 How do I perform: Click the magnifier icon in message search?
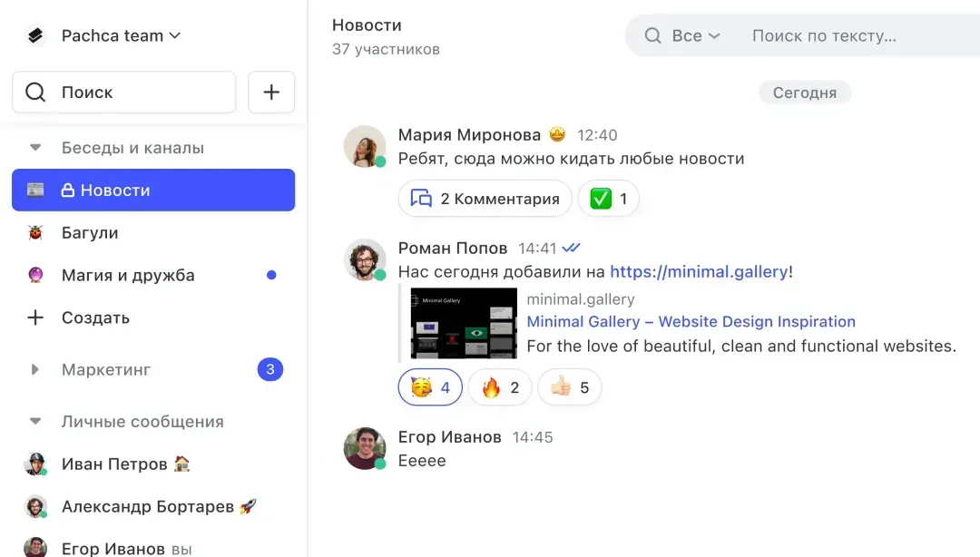(x=652, y=36)
